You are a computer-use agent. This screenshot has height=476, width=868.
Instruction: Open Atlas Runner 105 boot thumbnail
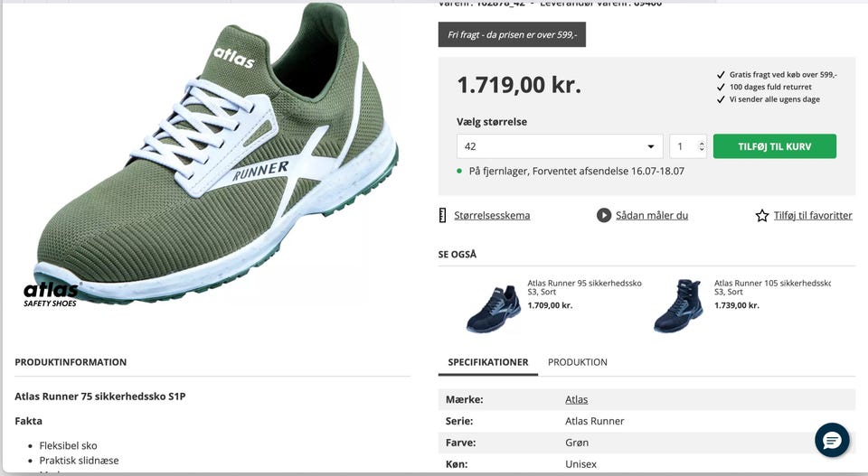click(679, 305)
